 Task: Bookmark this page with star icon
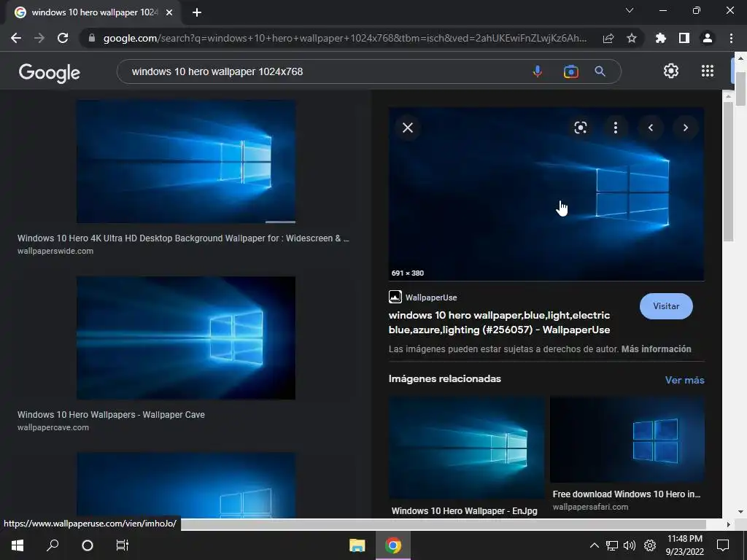coord(632,38)
